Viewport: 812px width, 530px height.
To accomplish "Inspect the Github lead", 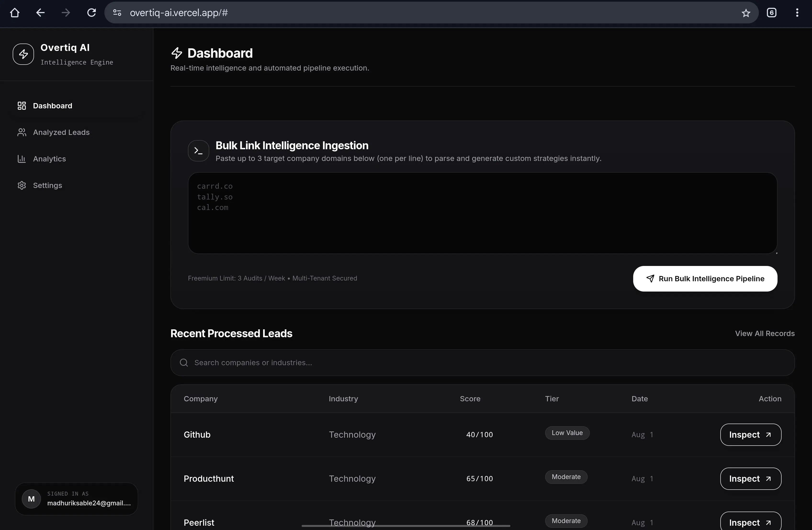I will coord(750,435).
